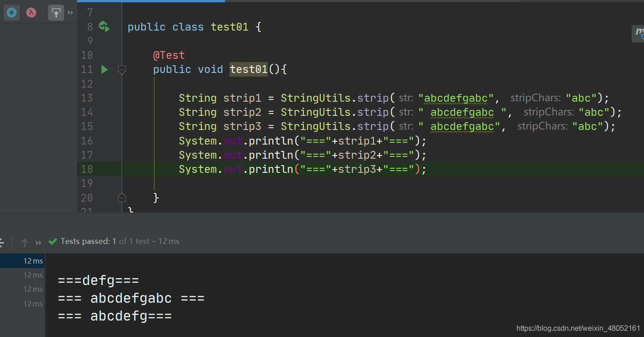Click class name test01 on line 8

230,27
